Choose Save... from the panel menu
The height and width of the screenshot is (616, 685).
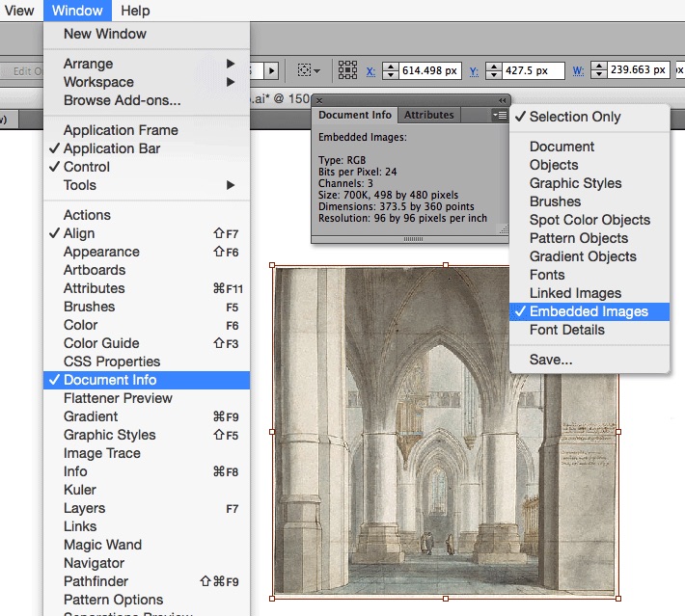(x=550, y=360)
